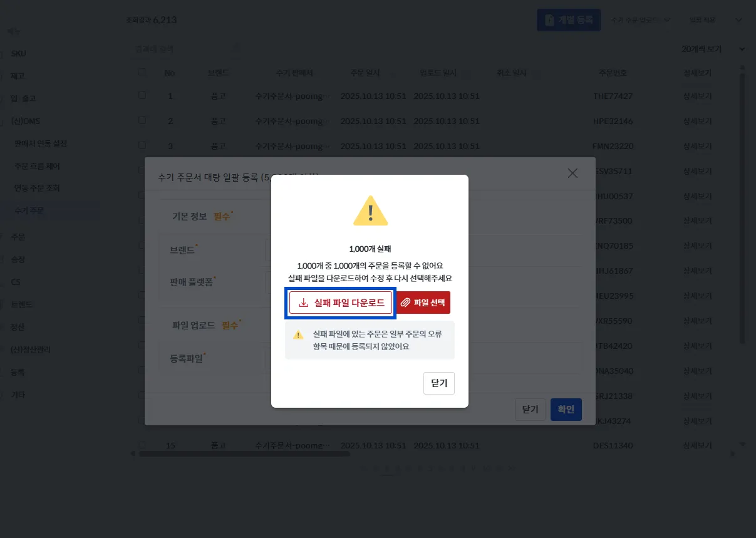Image resolution: width=756 pixels, height=538 pixels.
Task: Click the yellow warning triangle icon
Action: (370, 210)
